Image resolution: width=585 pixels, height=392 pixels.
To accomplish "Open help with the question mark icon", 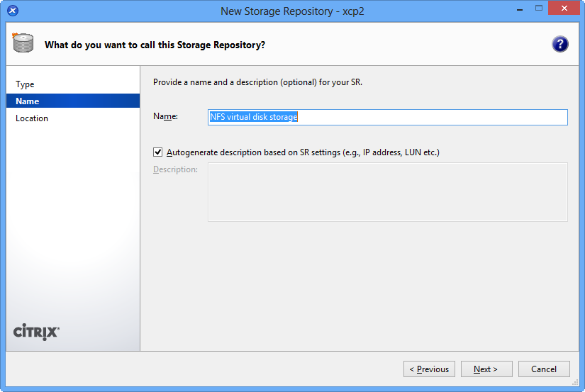I will tap(560, 44).
